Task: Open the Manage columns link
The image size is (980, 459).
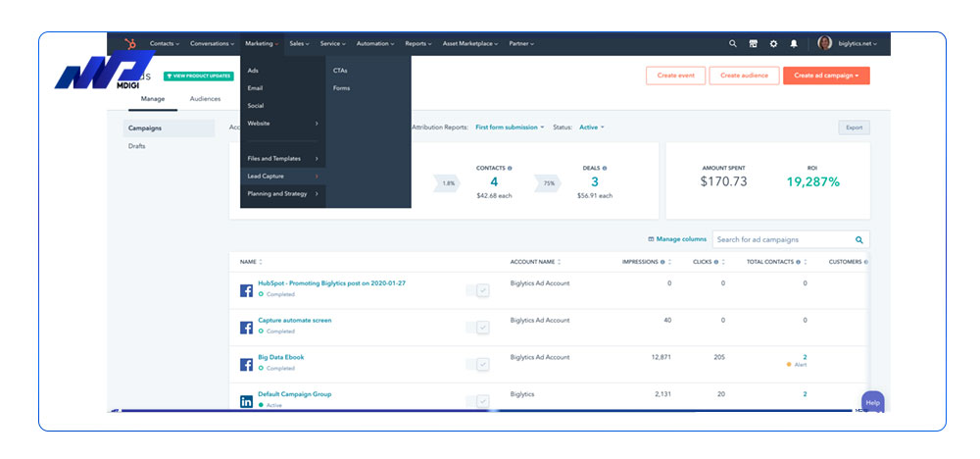Action: (x=677, y=239)
